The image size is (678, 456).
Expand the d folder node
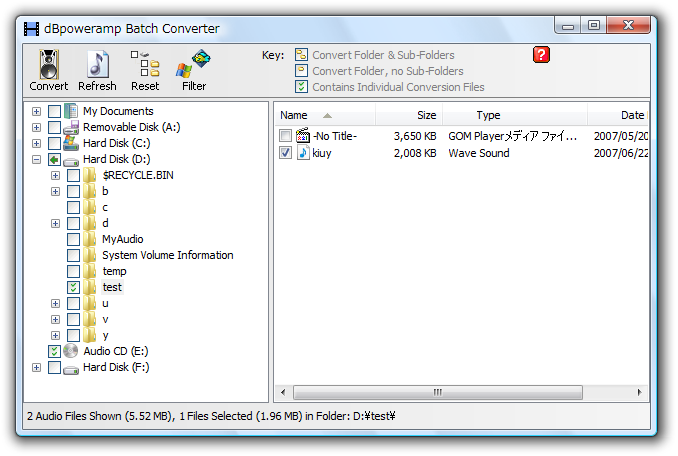[55, 223]
